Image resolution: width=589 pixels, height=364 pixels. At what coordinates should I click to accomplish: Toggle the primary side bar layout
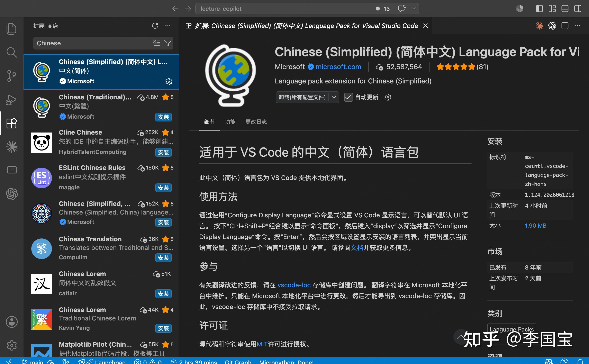[x=539, y=9]
